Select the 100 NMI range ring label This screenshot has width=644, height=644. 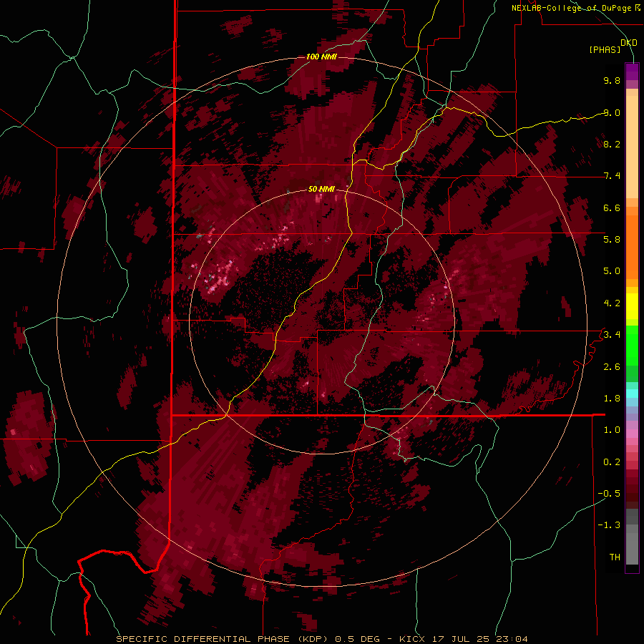click(x=321, y=57)
